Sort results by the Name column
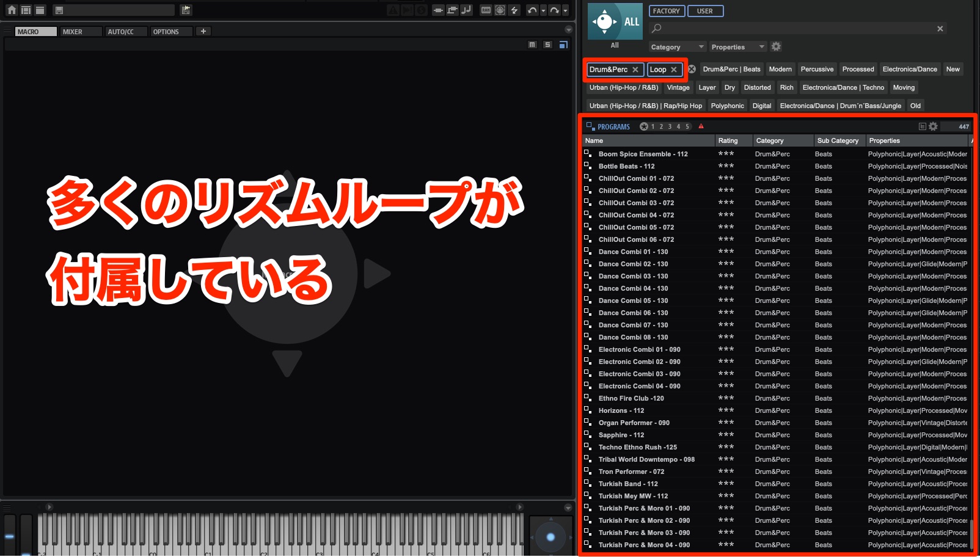The image size is (980, 557). (x=649, y=140)
